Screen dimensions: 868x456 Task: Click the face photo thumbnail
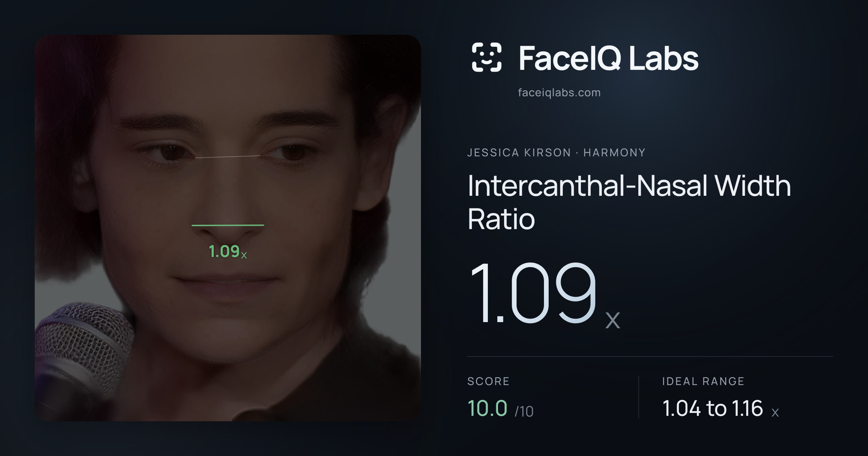click(x=228, y=228)
